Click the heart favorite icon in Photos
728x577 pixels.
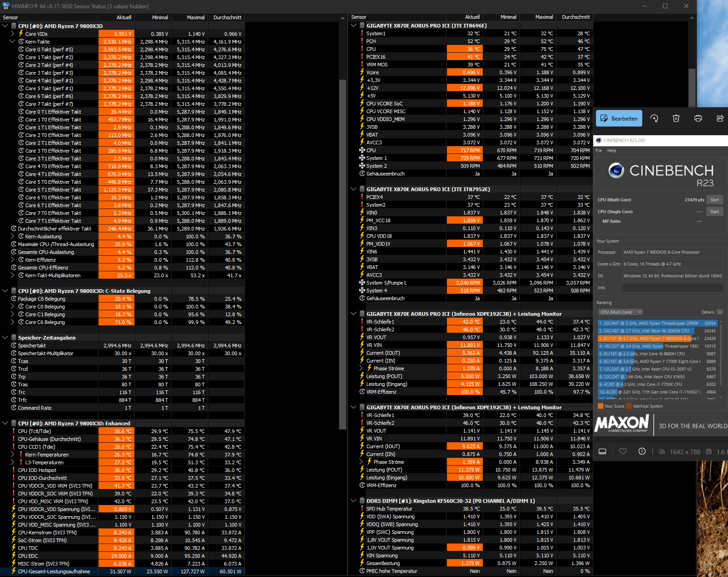point(623,451)
